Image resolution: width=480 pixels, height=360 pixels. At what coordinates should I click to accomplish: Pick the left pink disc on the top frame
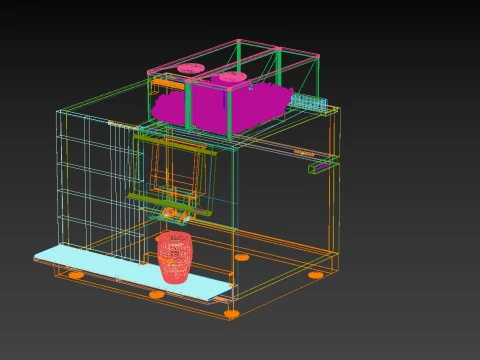[191, 68]
